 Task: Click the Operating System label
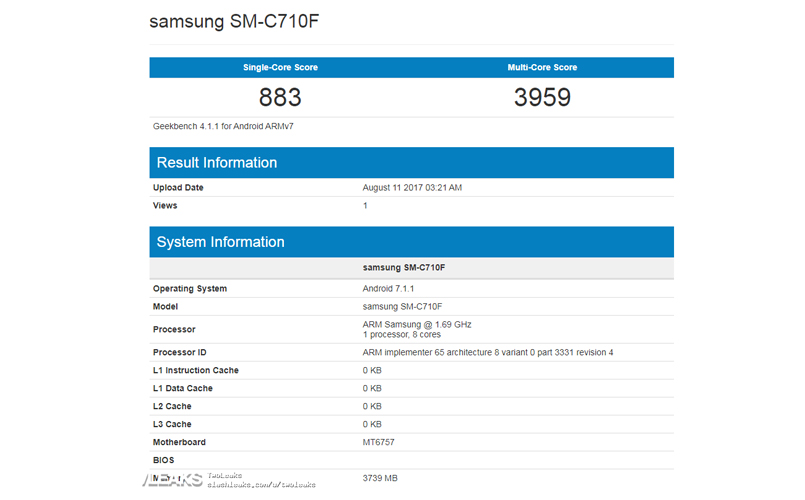click(190, 289)
